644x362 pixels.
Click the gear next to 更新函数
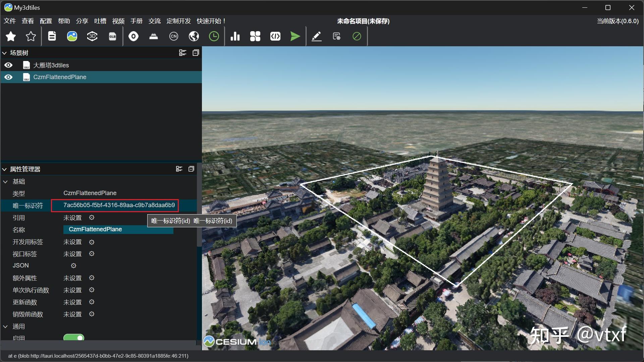point(92,302)
